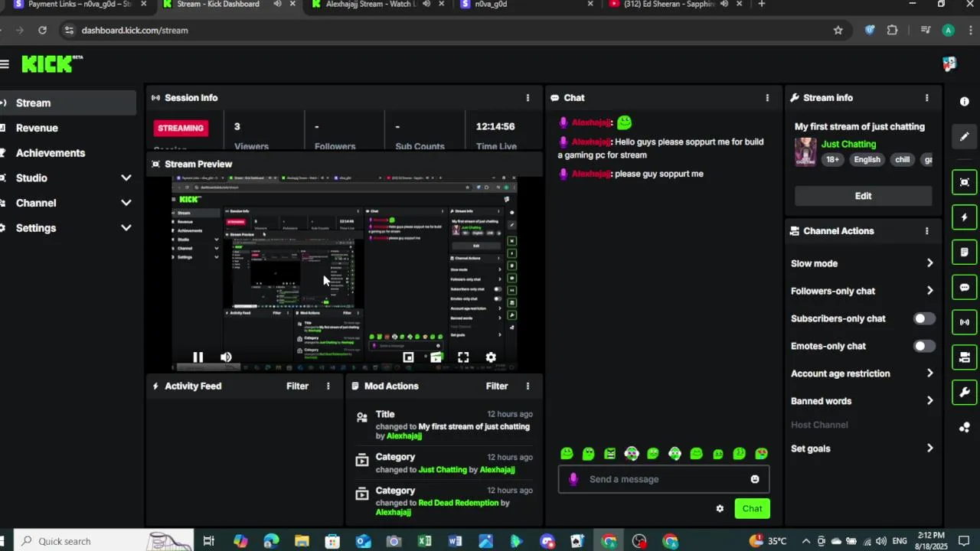This screenshot has width=980, height=551.
Task: Click the three-dots cluster icon at the rail bottom
Action: (964, 428)
